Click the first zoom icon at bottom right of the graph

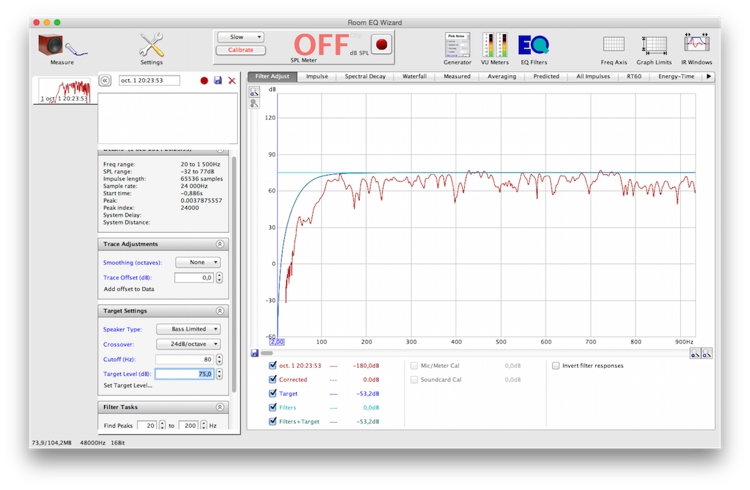(x=695, y=354)
